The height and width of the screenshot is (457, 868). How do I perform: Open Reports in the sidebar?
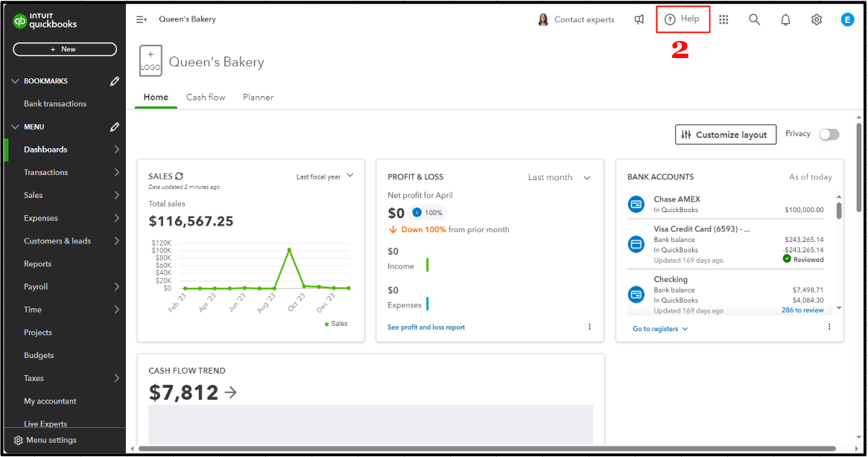38,264
